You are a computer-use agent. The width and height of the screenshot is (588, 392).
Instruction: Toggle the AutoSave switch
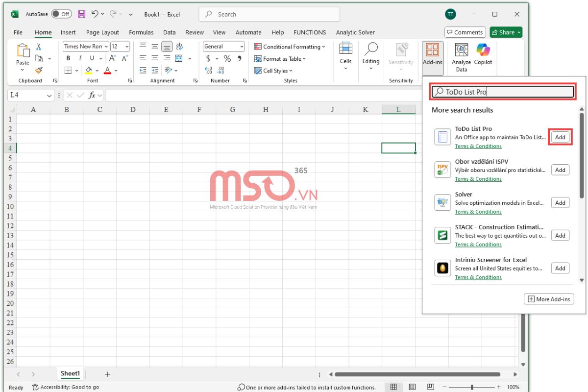click(x=61, y=14)
